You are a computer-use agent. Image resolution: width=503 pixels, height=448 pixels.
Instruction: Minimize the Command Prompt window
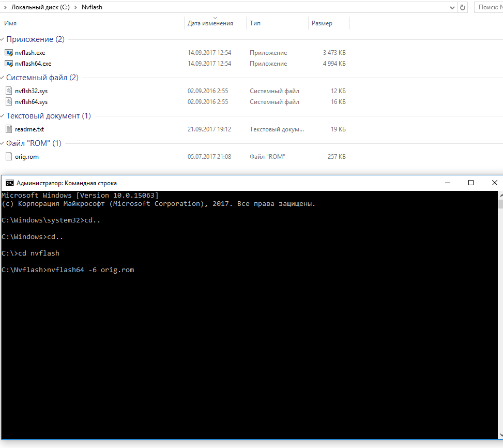pos(448,183)
